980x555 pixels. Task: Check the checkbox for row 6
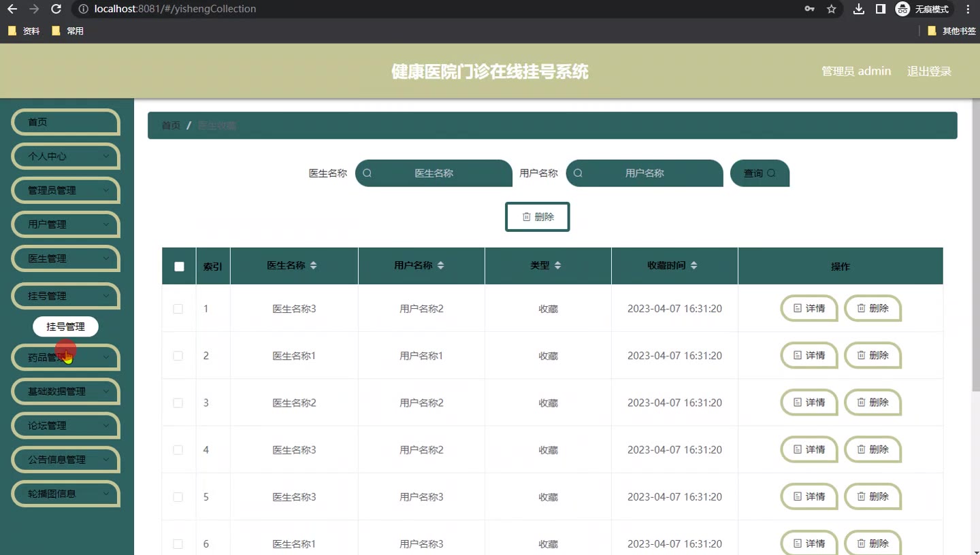(x=178, y=544)
